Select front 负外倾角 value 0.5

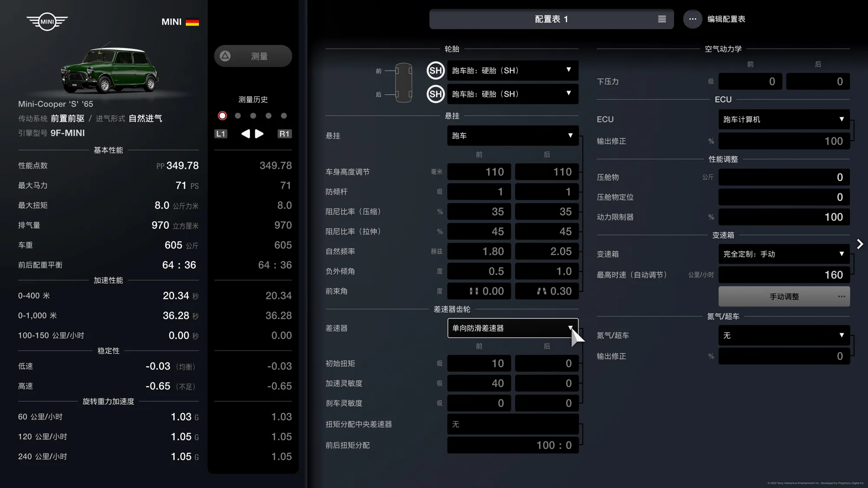tap(479, 272)
